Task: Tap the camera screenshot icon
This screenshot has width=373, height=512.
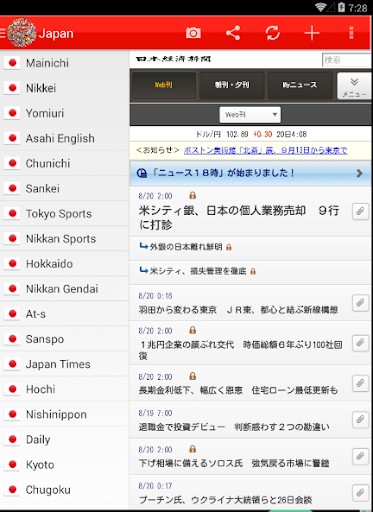Action: tap(193, 33)
